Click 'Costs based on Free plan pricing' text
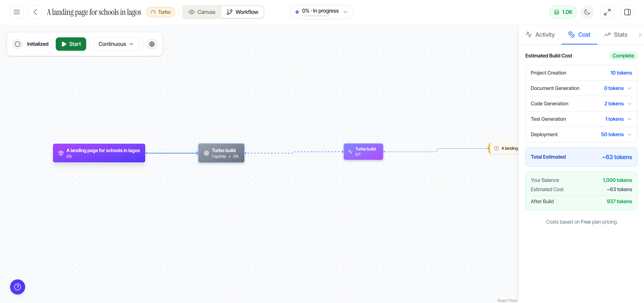 (x=581, y=222)
